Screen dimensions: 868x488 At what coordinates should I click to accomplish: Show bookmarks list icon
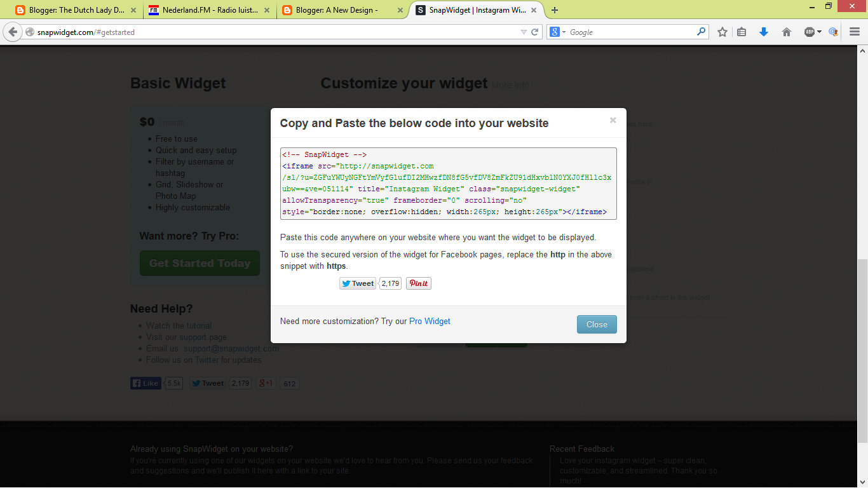point(742,32)
